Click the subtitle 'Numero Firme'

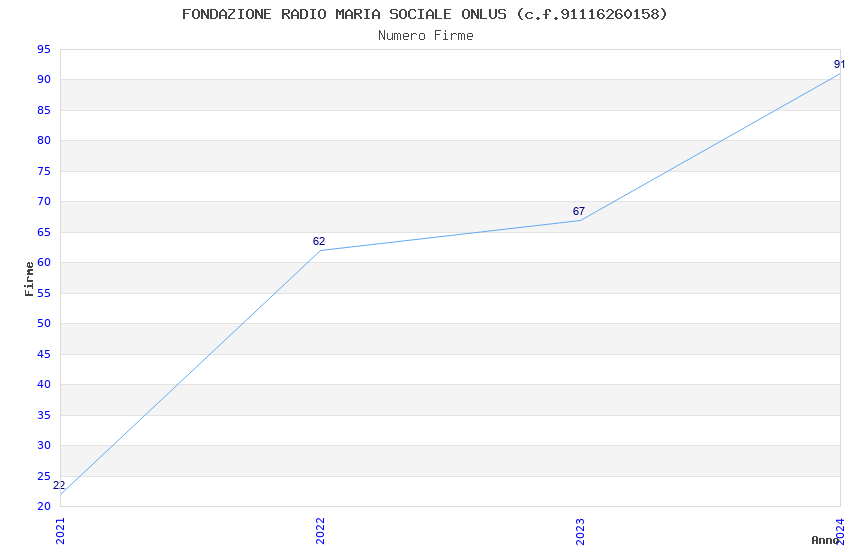[426, 36]
